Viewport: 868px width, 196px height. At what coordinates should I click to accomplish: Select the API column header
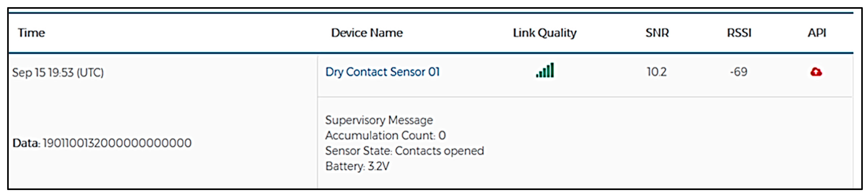pos(817,33)
